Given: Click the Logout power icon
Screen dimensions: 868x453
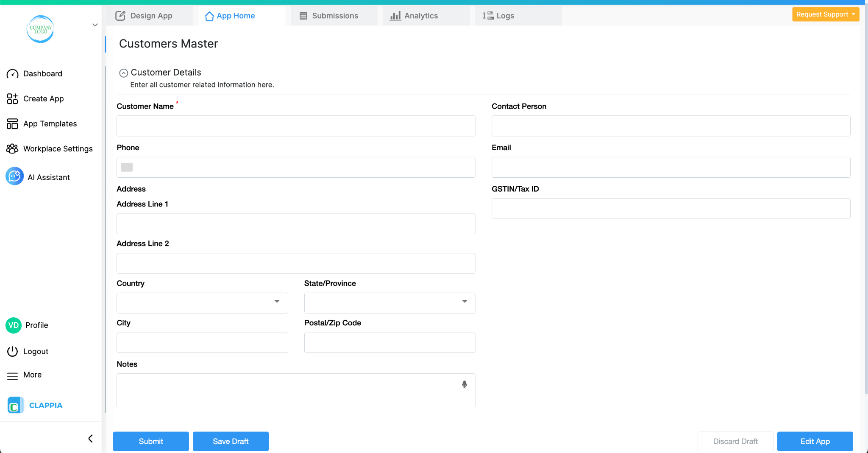Looking at the screenshot, I should click(x=13, y=351).
